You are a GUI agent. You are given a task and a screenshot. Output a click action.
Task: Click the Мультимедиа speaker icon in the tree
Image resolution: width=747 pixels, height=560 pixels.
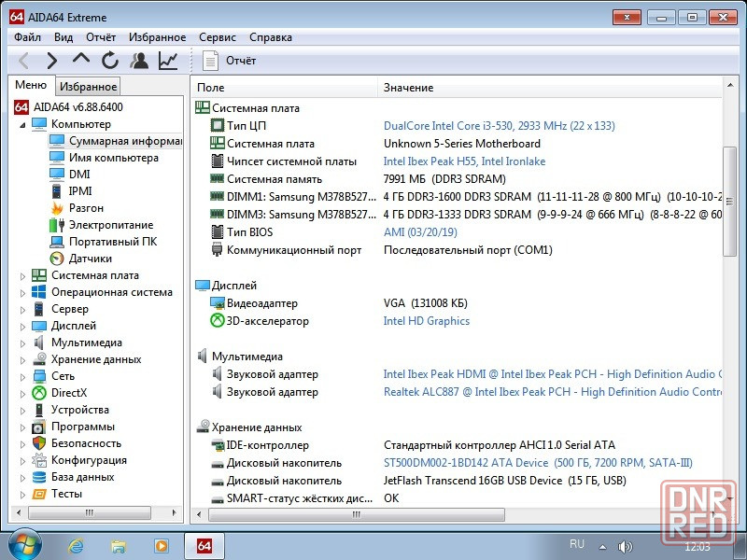(39, 343)
